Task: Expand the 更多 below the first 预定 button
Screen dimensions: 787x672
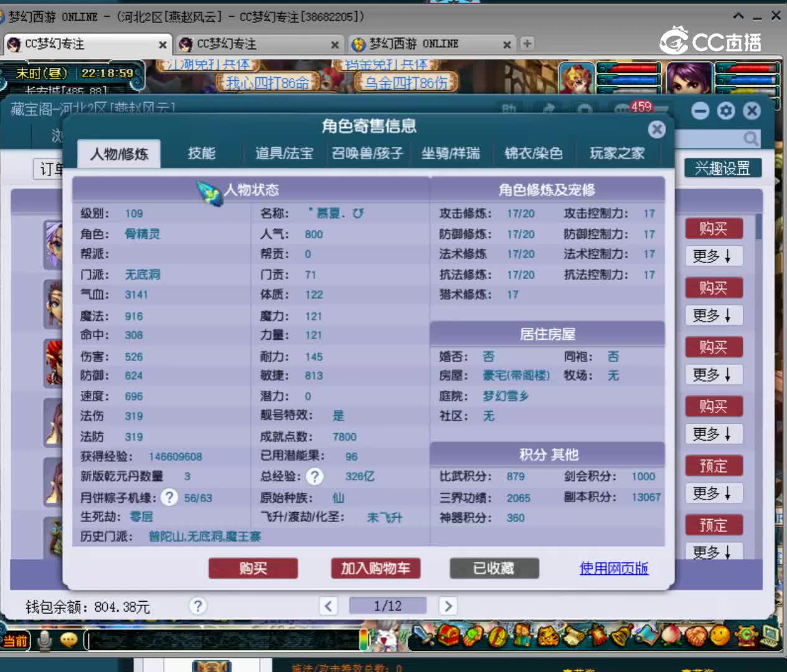Action: click(x=714, y=493)
